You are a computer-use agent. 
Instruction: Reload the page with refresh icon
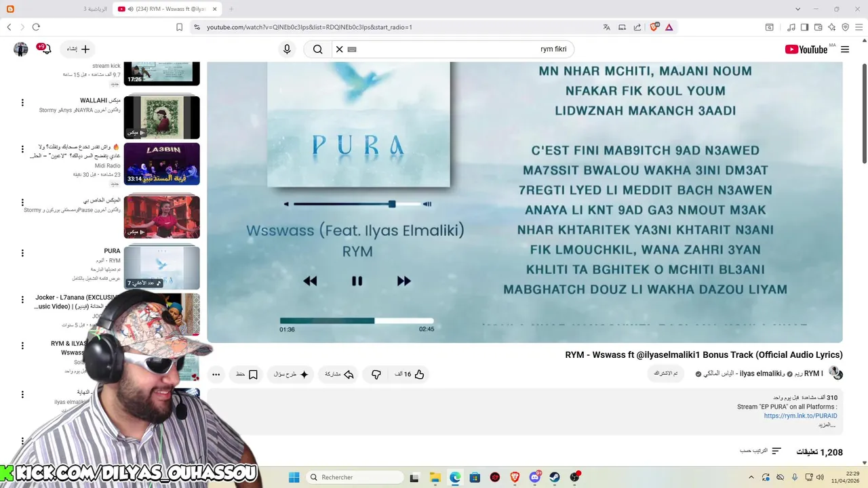click(x=36, y=27)
